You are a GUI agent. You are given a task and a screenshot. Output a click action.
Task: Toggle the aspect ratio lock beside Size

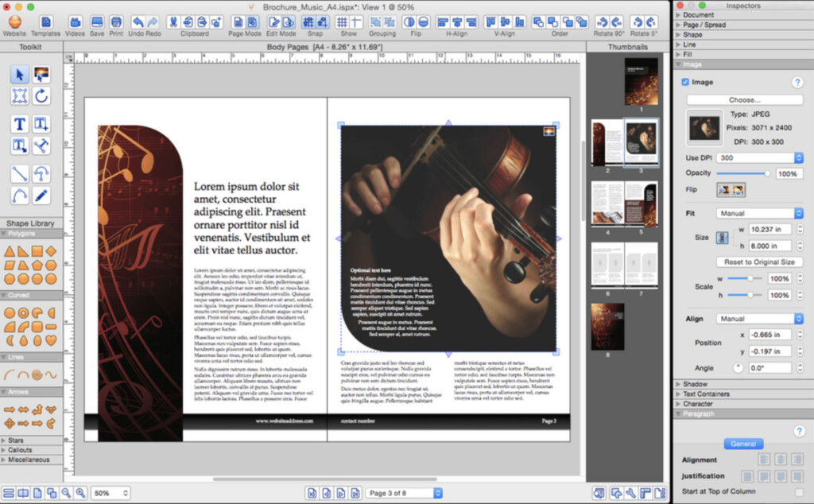pyautogui.click(x=722, y=238)
